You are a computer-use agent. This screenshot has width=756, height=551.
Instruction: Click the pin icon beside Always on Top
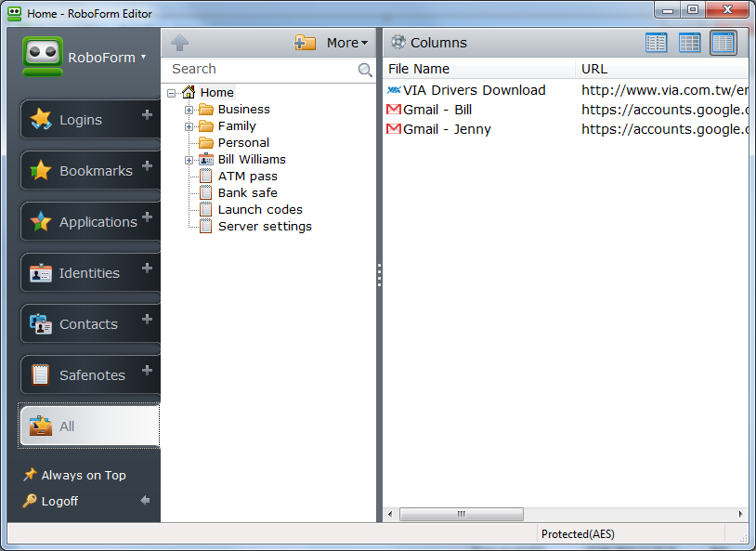tap(30, 475)
